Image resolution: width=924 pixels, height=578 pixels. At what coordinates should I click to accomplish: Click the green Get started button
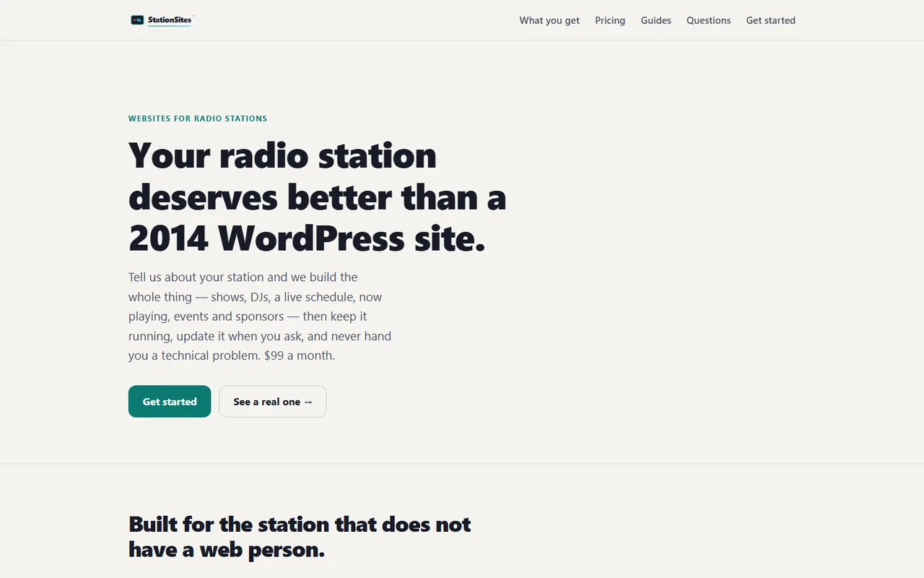click(x=170, y=401)
